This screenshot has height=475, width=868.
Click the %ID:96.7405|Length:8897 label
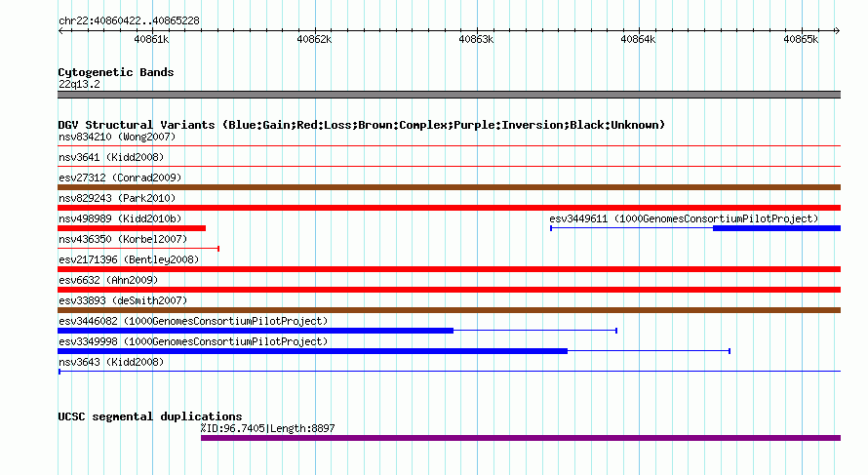(267, 428)
